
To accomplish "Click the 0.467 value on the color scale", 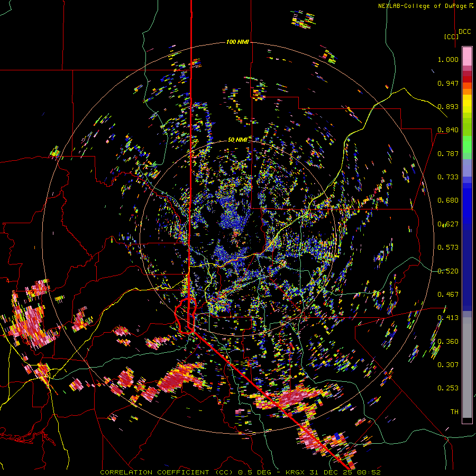I will (x=448, y=295).
